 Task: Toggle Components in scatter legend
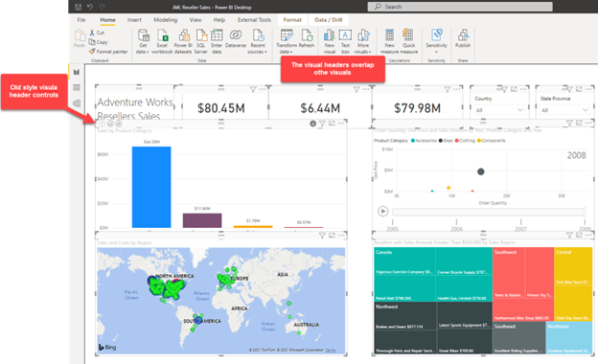(x=492, y=141)
